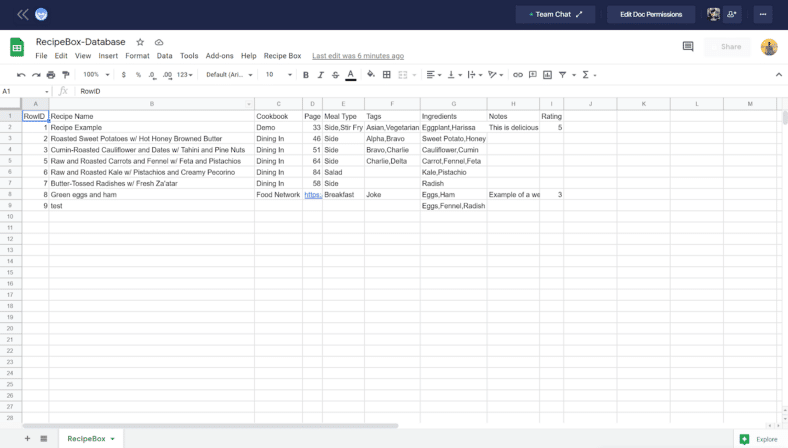Toggle italic formatting

tap(320, 75)
